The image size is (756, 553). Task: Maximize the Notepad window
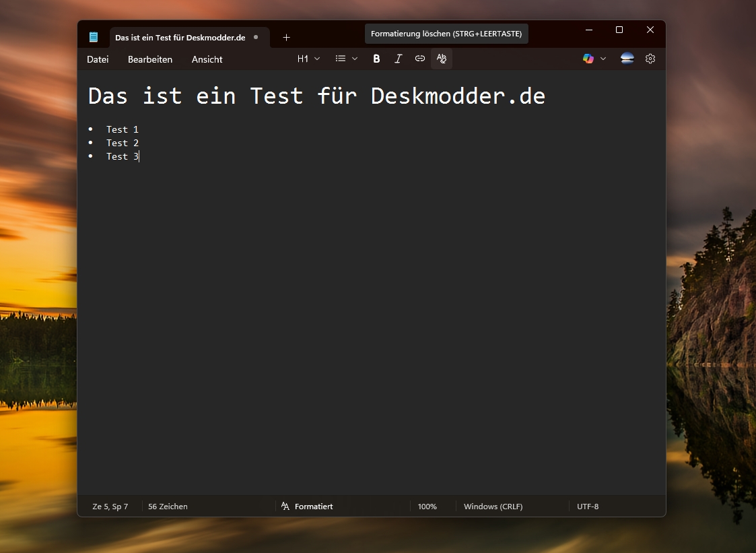click(619, 30)
